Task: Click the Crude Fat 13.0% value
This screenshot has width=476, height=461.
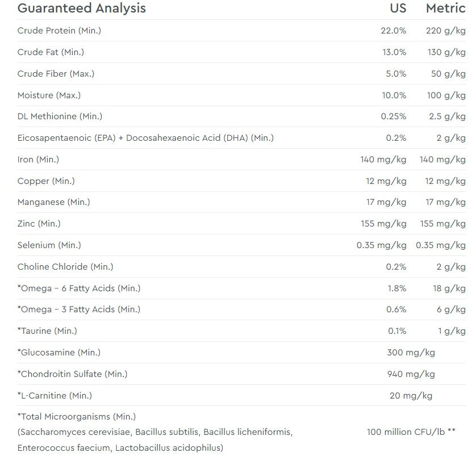Action: click(x=394, y=52)
